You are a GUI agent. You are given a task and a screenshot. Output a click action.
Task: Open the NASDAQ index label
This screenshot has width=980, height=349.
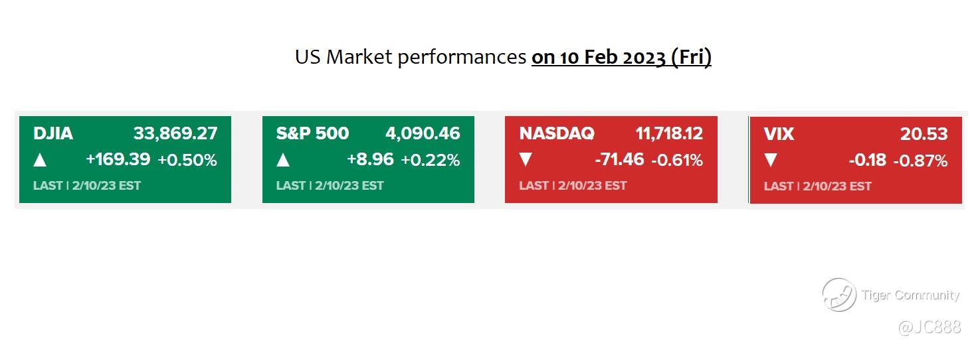point(557,133)
